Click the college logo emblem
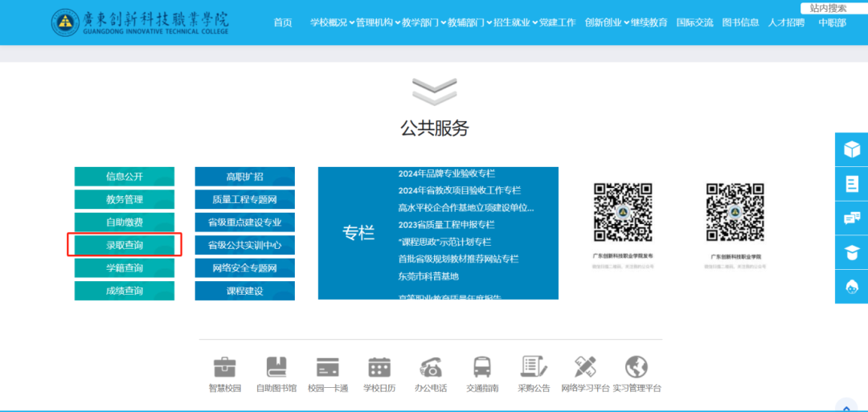 click(65, 22)
